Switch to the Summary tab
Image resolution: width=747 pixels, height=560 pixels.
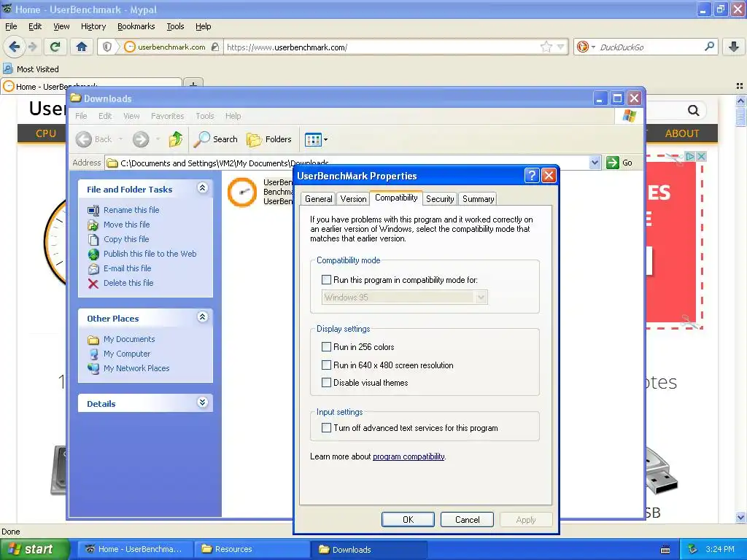[x=478, y=199]
